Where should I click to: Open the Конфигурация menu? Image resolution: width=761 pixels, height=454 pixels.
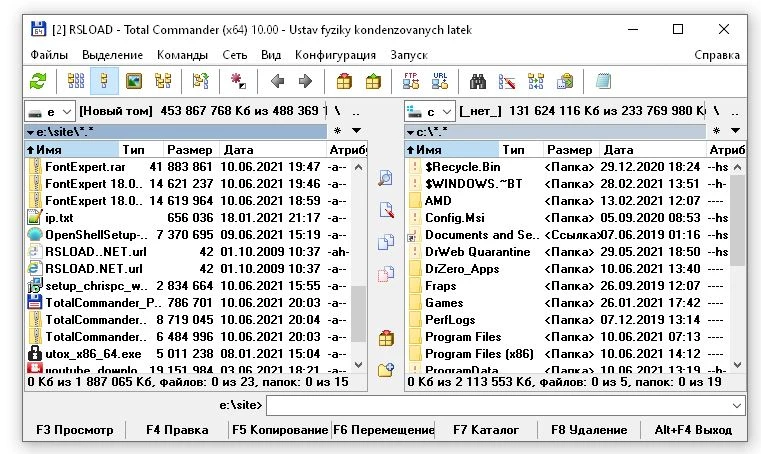(335, 54)
